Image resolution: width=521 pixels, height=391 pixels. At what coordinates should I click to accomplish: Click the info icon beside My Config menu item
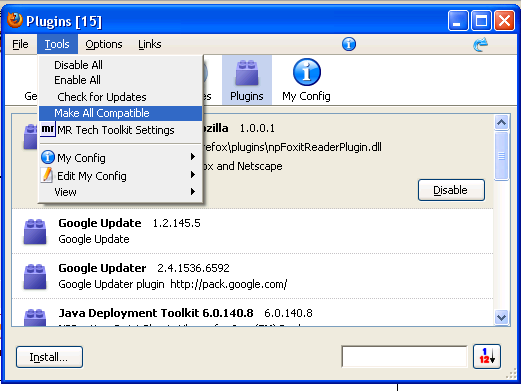(x=48, y=157)
